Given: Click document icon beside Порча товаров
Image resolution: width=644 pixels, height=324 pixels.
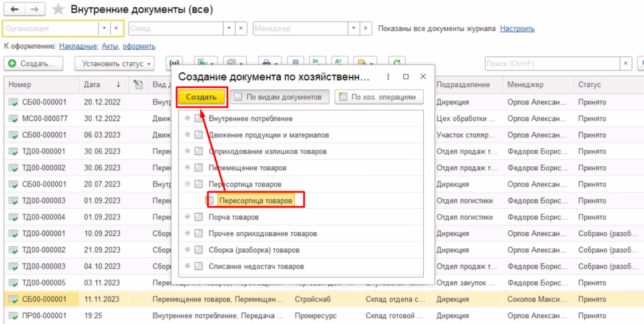Looking at the screenshot, I should click(x=198, y=218).
